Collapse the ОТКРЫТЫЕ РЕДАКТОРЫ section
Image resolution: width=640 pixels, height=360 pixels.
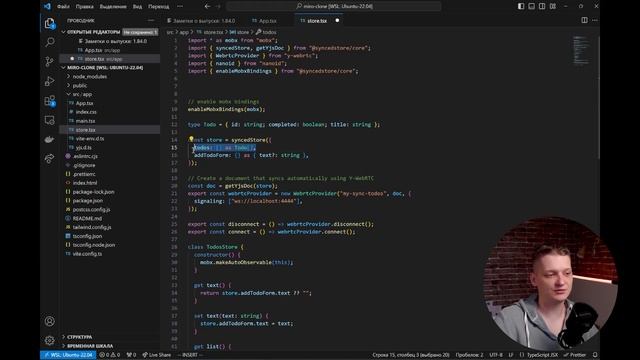(64, 32)
